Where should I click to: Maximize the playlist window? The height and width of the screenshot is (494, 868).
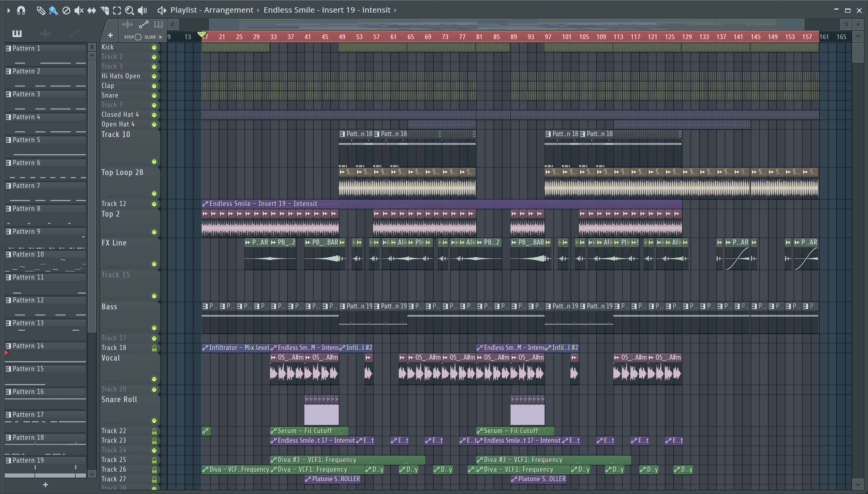pos(848,11)
